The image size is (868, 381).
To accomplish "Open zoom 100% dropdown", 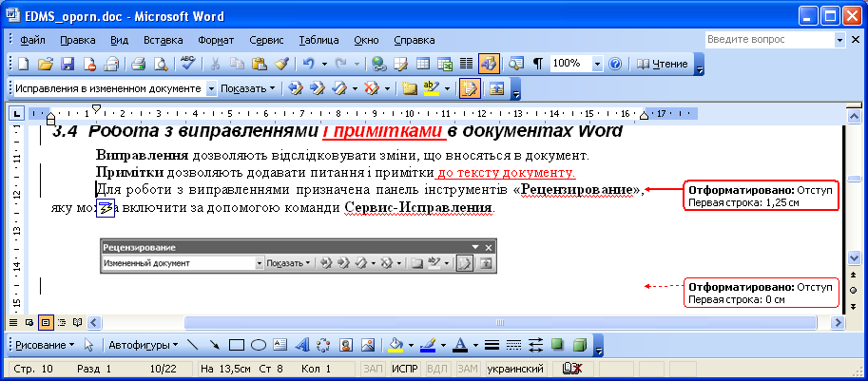I will point(597,64).
